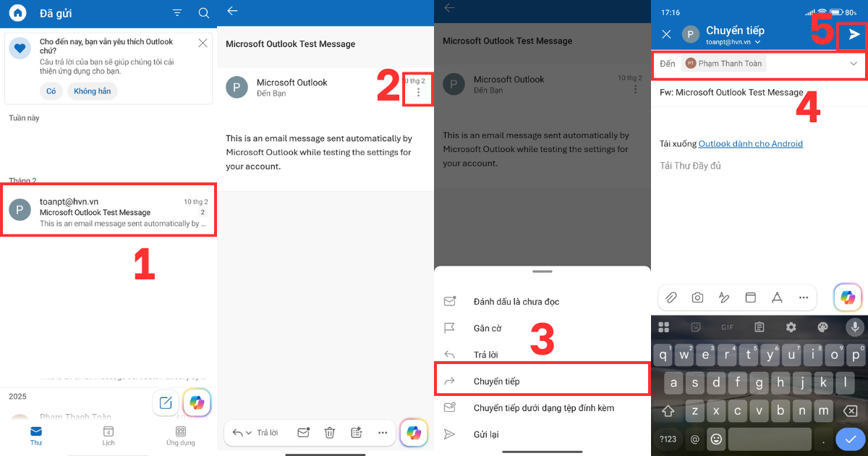This screenshot has height=456, width=868.
Task: Dismiss the Outlook feedback card with X
Action: [x=203, y=43]
